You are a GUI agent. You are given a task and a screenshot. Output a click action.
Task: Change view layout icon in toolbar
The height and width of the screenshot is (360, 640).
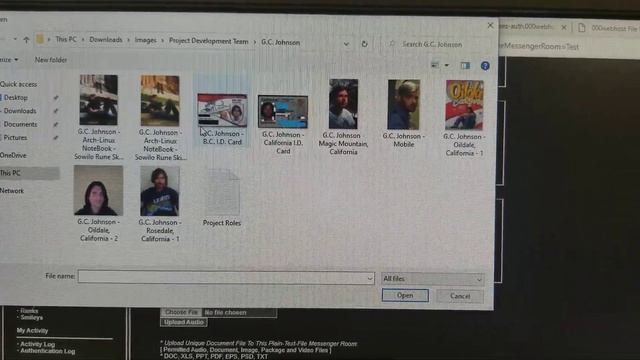pyautogui.click(x=435, y=65)
